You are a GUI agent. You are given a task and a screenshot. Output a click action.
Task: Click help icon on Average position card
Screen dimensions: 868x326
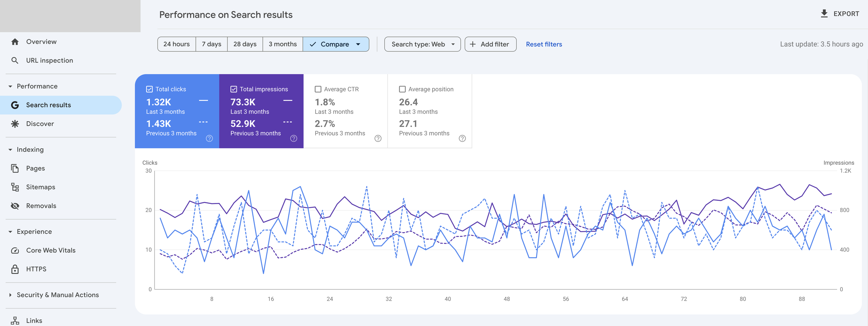(462, 138)
